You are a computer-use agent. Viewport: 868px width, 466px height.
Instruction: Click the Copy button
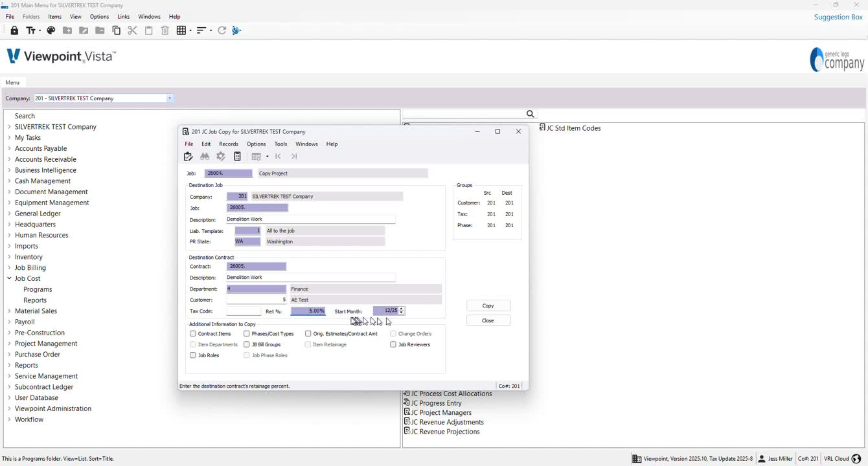tap(488, 305)
